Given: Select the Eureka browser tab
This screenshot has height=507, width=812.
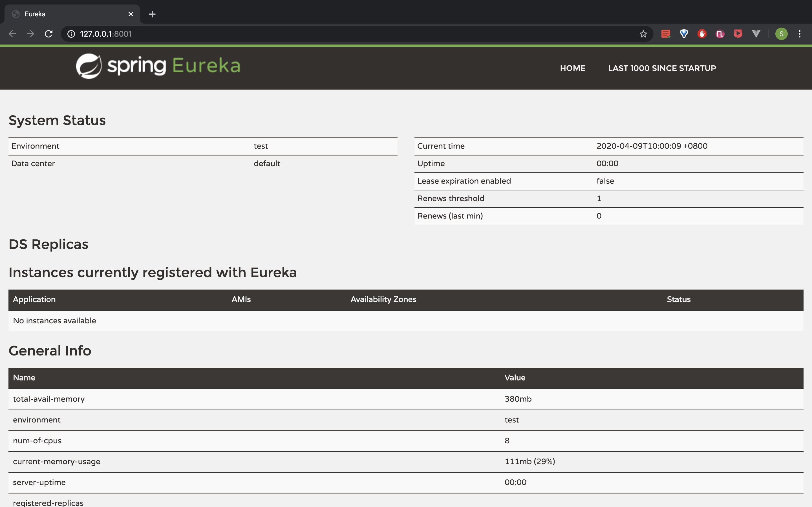Looking at the screenshot, I should 67,14.
